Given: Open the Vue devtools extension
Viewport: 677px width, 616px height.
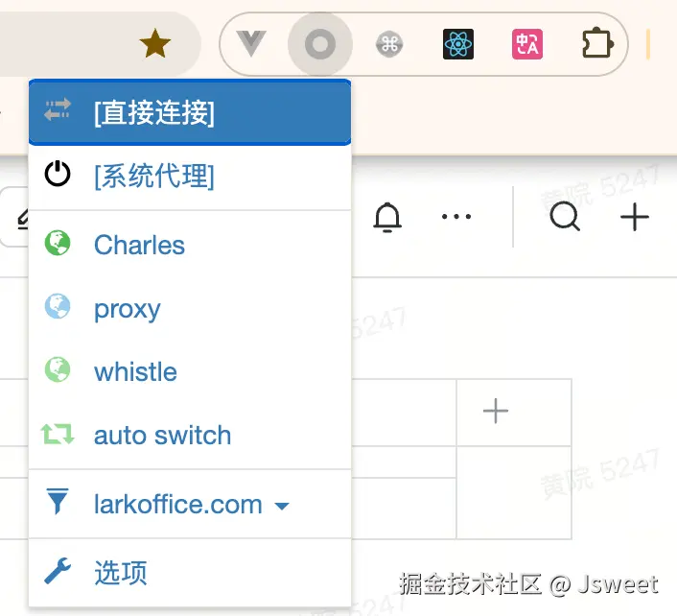Looking at the screenshot, I should click(x=251, y=44).
